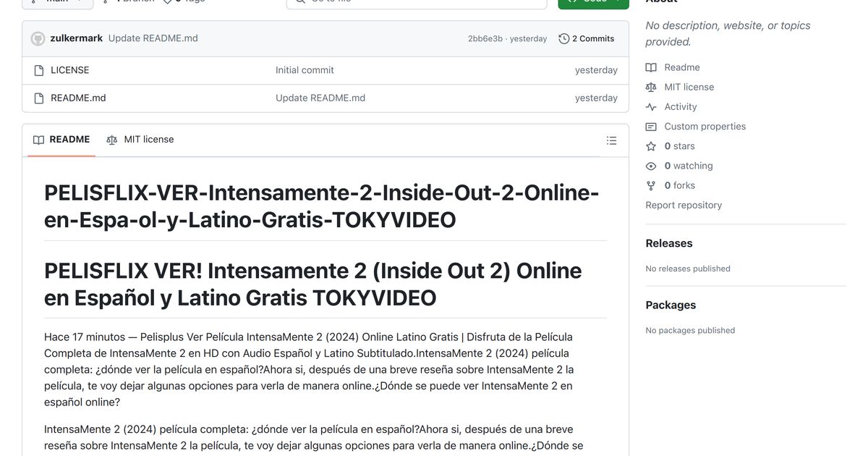Open the Packages heading link
This screenshot has height=456, width=868.
(671, 305)
